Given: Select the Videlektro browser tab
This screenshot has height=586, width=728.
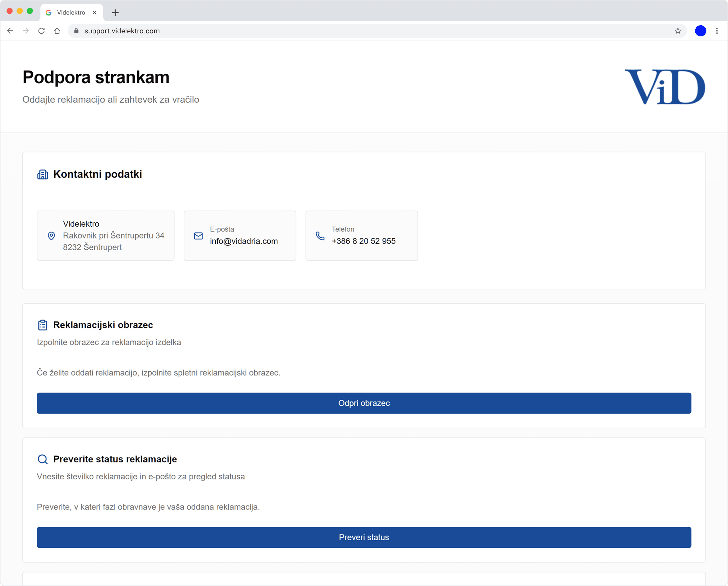Looking at the screenshot, I should click(71, 12).
